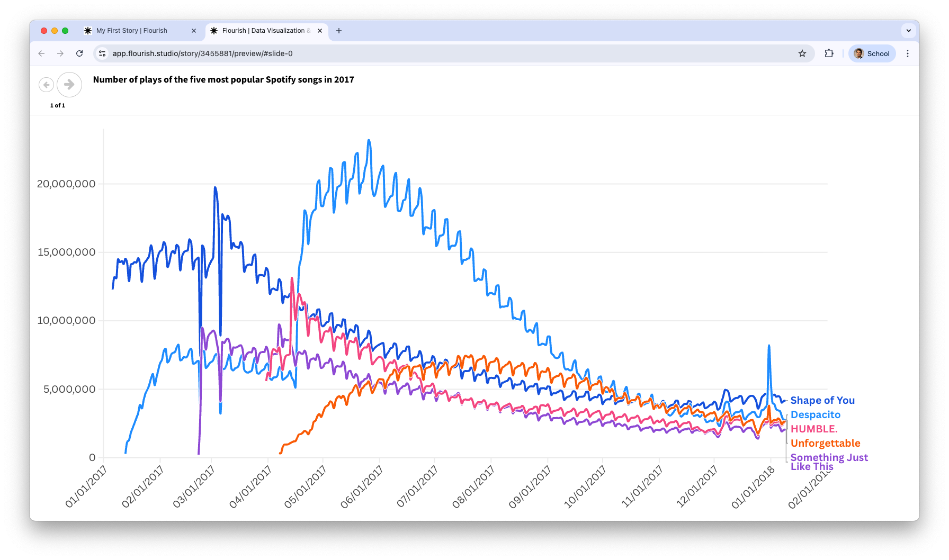Open a new browser tab
Screen dimensions: 949x560
click(339, 31)
